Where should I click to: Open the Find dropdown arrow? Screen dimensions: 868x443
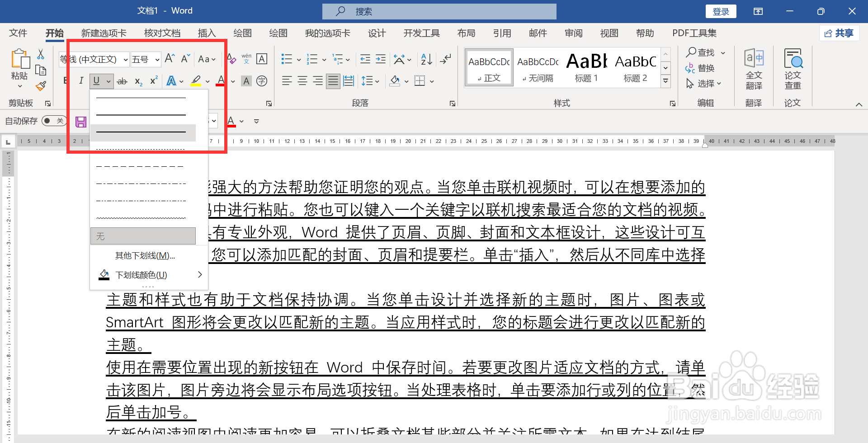click(723, 53)
